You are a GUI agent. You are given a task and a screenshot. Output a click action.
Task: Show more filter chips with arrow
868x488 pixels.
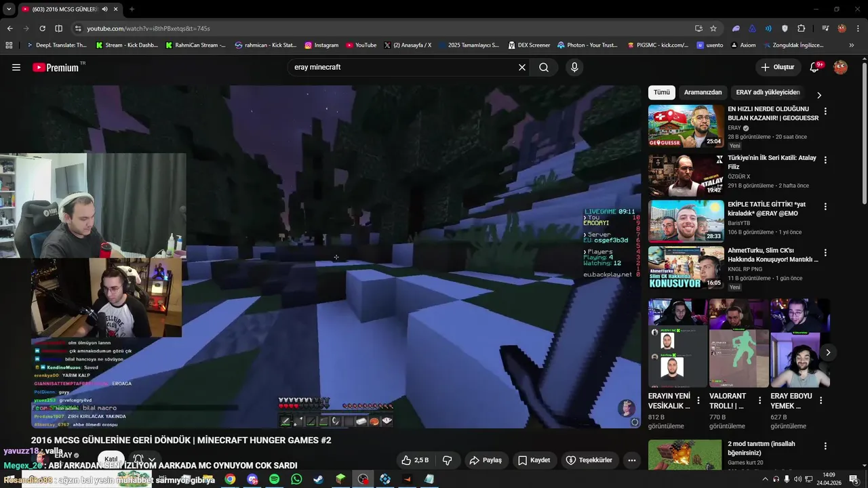click(x=819, y=95)
